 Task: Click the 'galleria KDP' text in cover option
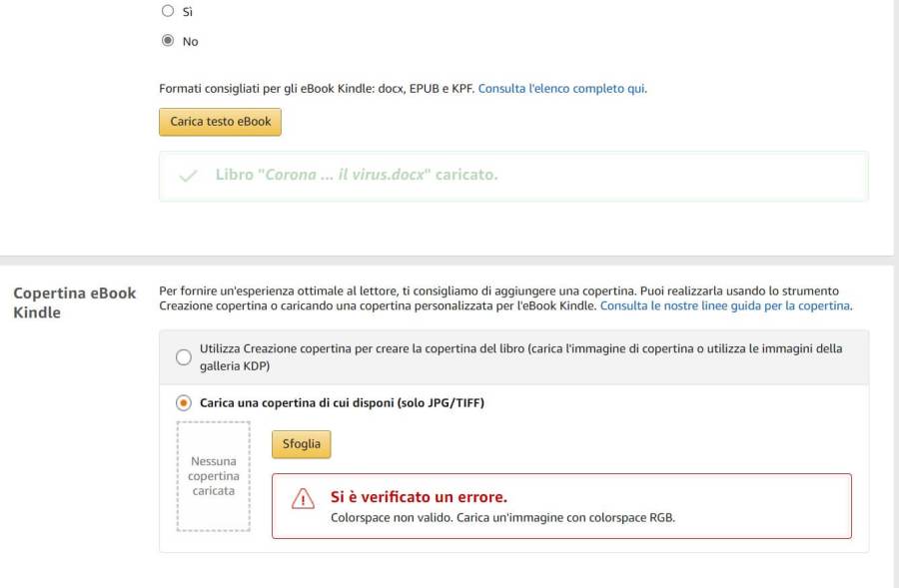[235, 366]
